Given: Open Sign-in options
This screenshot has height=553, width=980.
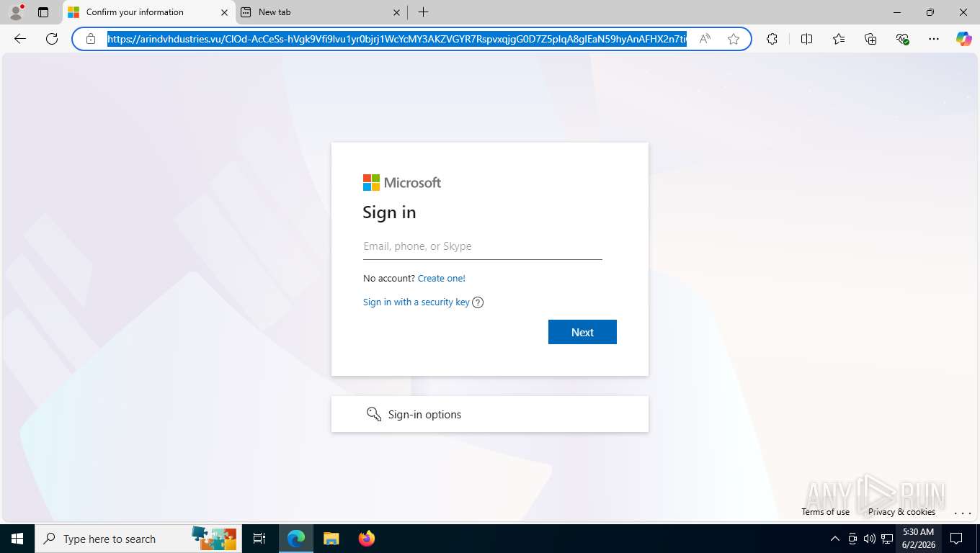Looking at the screenshot, I should click(490, 414).
